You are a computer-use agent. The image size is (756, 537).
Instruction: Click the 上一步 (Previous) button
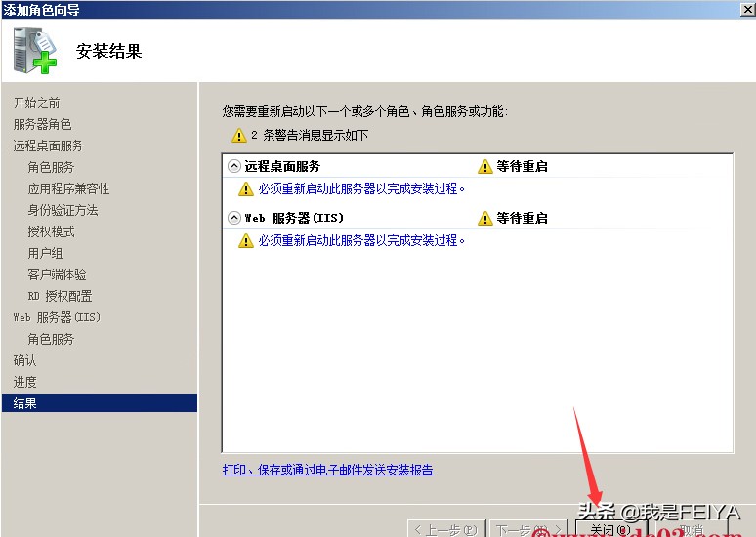(x=446, y=529)
